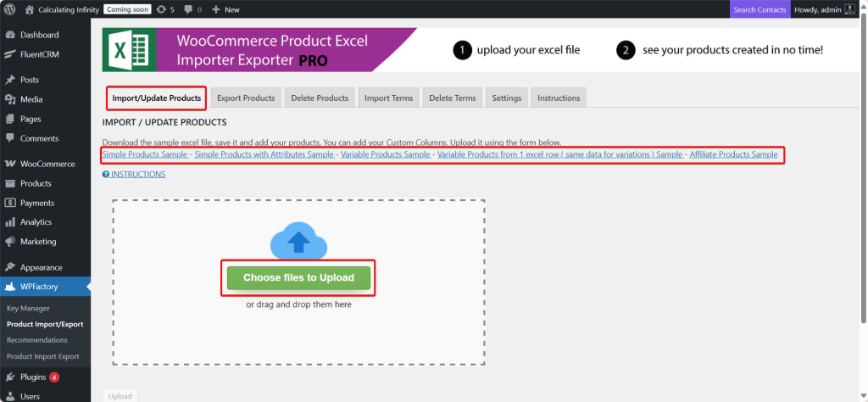
Task: Click the Plugins plug icon
Action: coord(10,377)
